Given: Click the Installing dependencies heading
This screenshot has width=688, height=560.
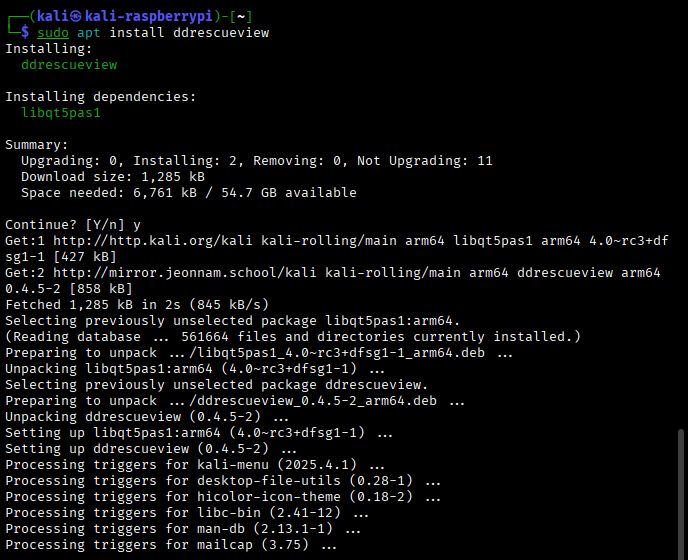Looking at the screenshot, I should (101, 97).
